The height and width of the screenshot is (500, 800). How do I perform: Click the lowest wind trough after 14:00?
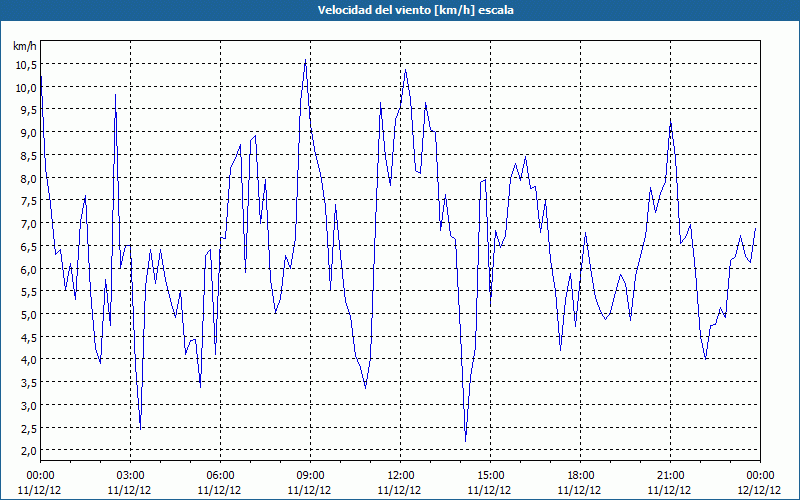465,441
